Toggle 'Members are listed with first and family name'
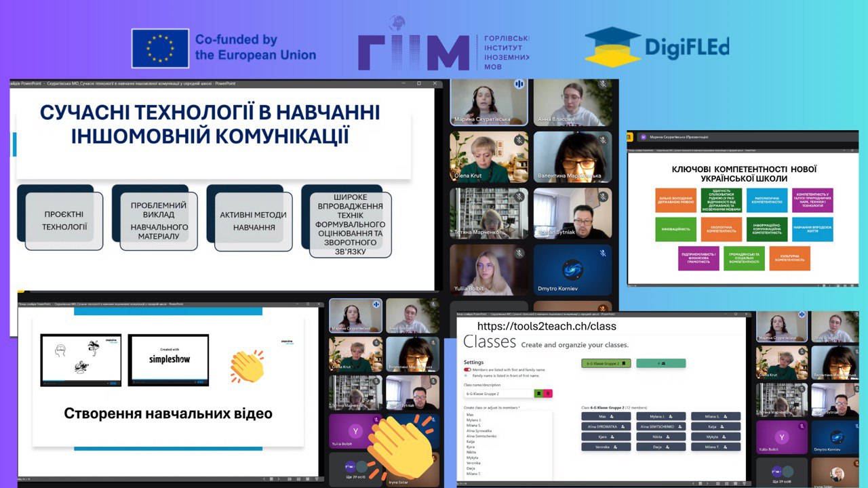Viewport: 868px width, 488px height. [x=467, y=369]
